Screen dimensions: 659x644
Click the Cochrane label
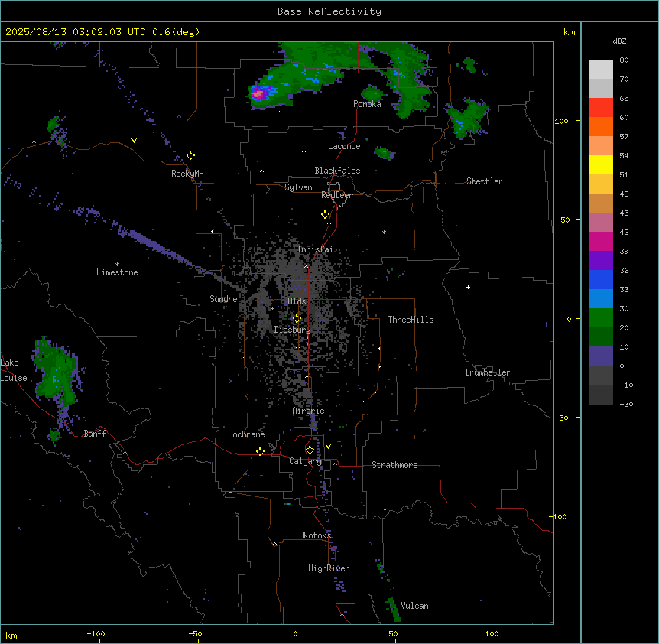pyautogui.click(x=246, y=434)
